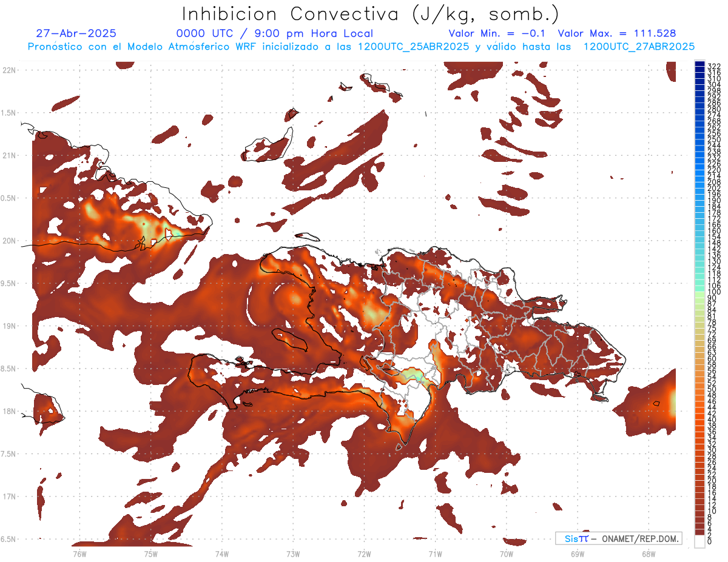Click the '71W' longitude label

pos(435,554)
